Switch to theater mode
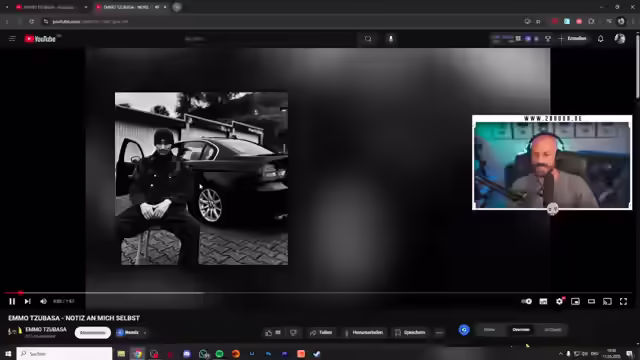Image resolution: width=640 pixels, height=360 pixels. [x=591, y=301]
